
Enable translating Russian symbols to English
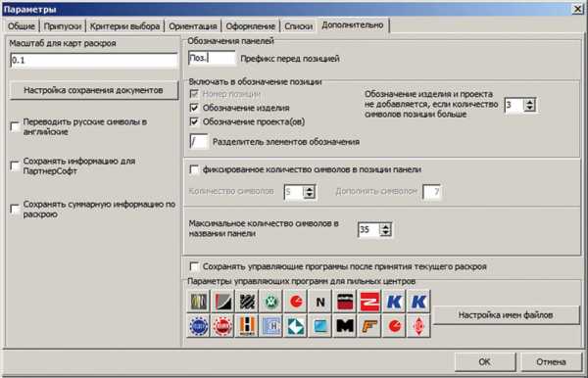[15, 126]
